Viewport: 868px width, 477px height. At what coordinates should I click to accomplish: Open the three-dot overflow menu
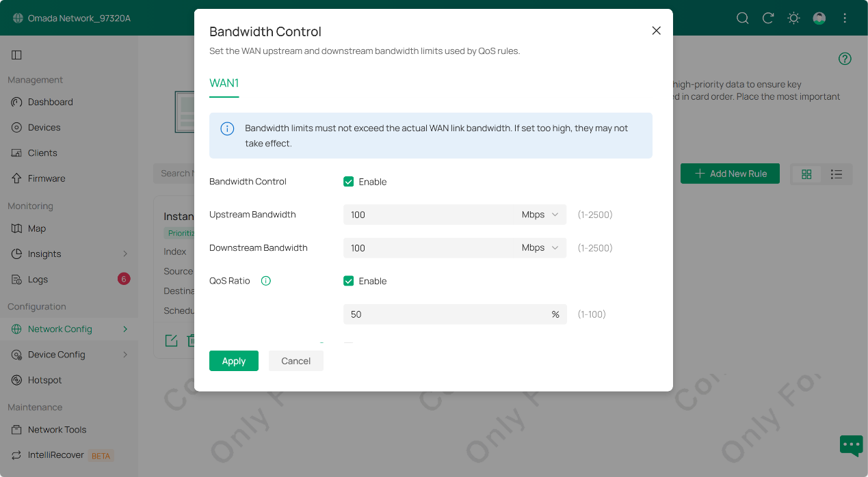click(x=844, y=18)
